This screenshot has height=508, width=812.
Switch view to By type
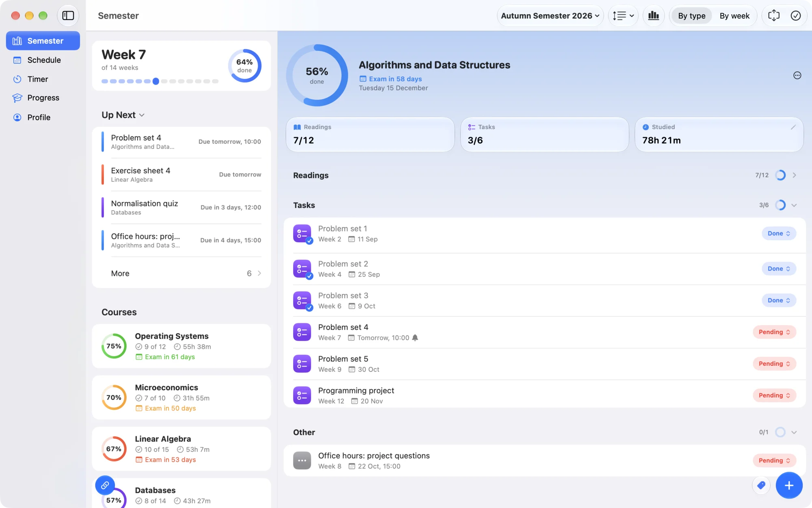tap(691, 15)
